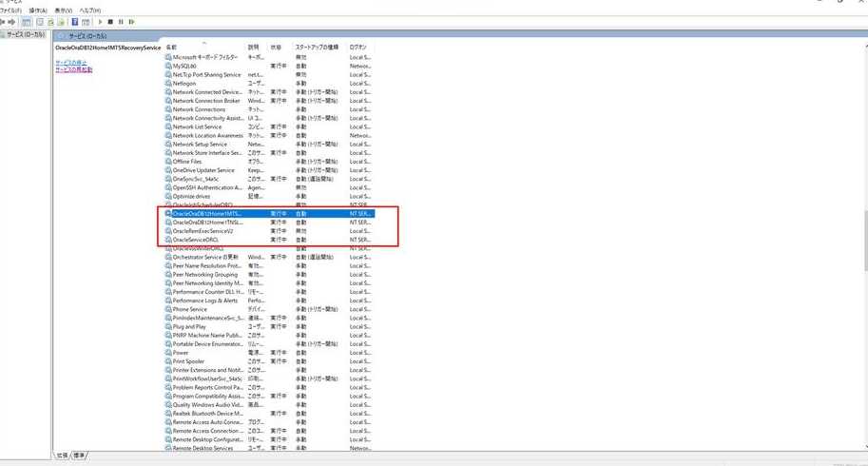This screenshot has width=868, height=466.
Task: Click gear icon of Optimize drives service
Action: pos(168,196)
